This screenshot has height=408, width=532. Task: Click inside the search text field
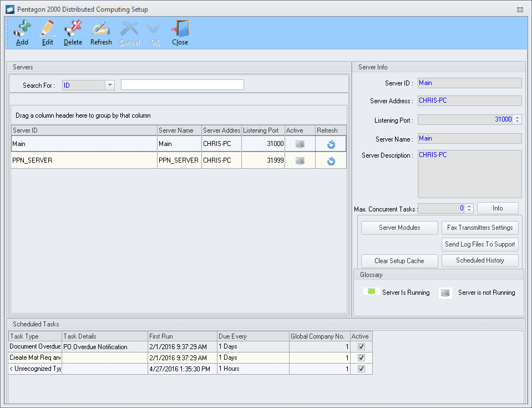(x=183, y=84)
